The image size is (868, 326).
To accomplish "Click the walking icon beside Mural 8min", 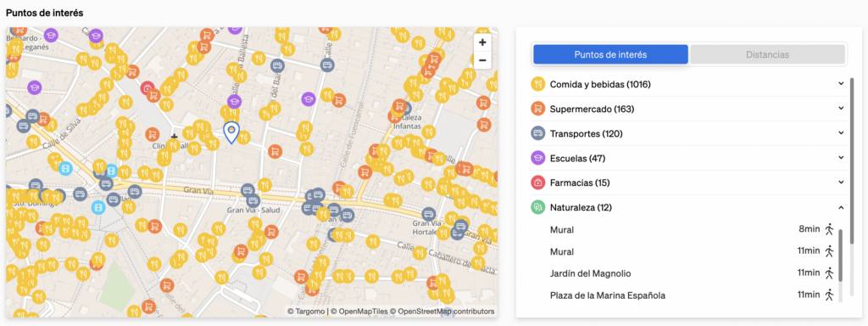I will tap(829, 229).
